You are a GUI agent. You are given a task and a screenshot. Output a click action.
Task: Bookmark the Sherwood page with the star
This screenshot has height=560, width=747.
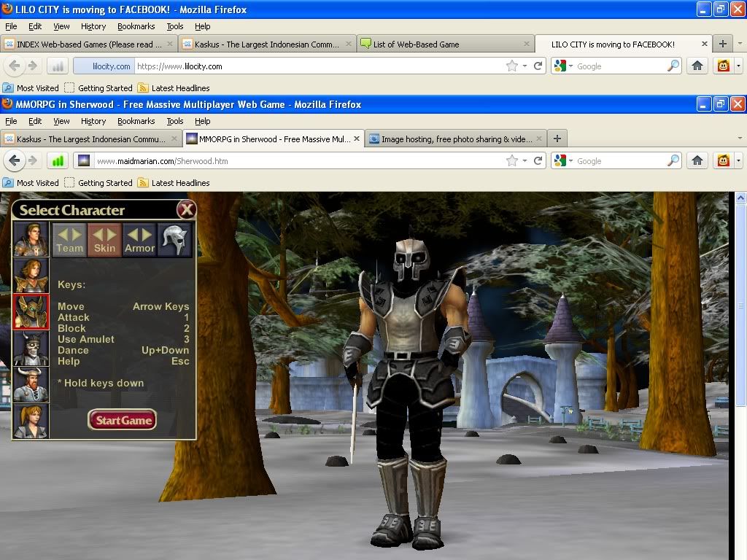pos(512,161)
